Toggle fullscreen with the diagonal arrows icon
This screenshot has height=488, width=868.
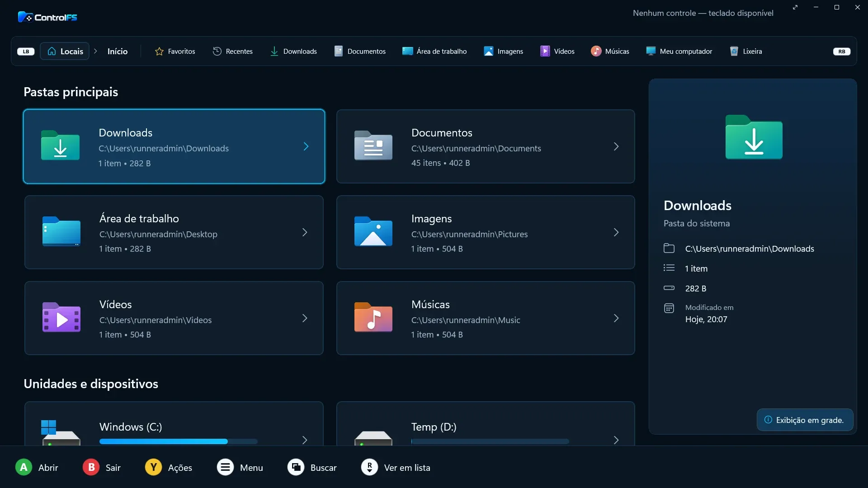[x=795, y=7]
